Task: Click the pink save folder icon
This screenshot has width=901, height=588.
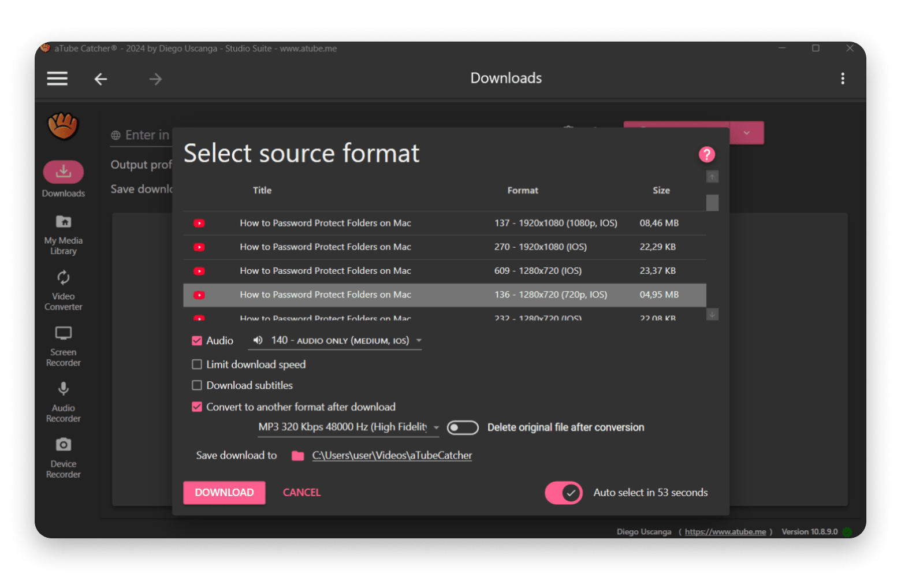Action: (297, 456)
